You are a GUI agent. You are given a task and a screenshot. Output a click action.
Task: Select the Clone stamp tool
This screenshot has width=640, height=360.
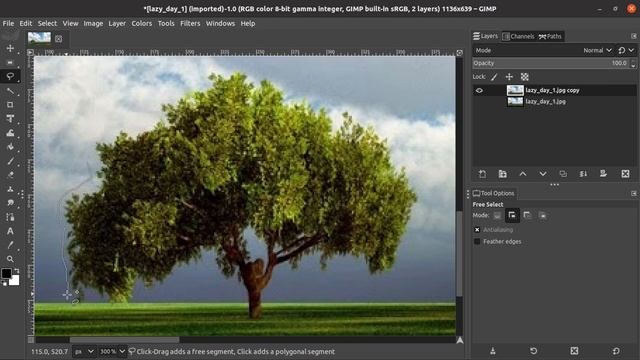(x=10, y=189)
